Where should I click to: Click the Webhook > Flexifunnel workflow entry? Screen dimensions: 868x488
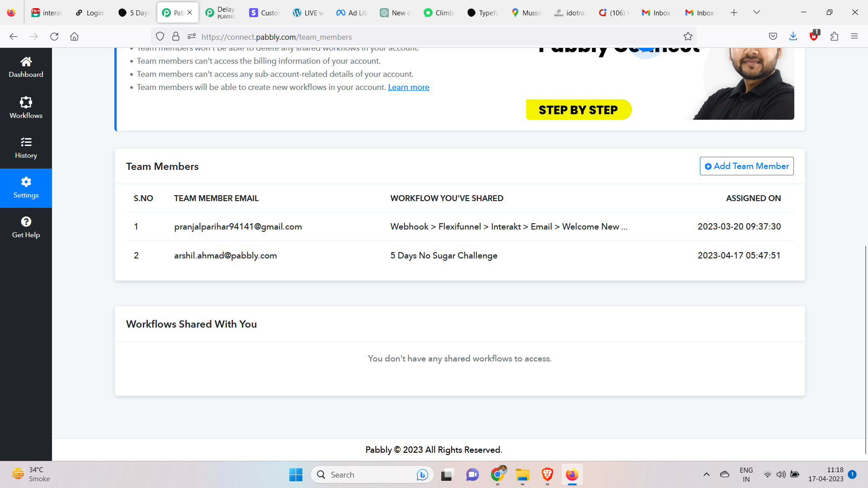coord(509,227)
